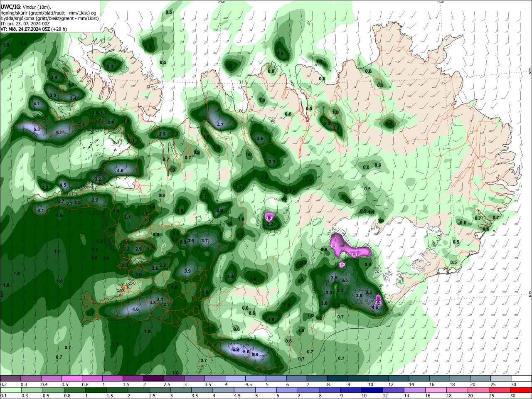The image size is (532, 399).
Task: Select dark teal snow swatch between 8 and 9
Action: point(337,379)
